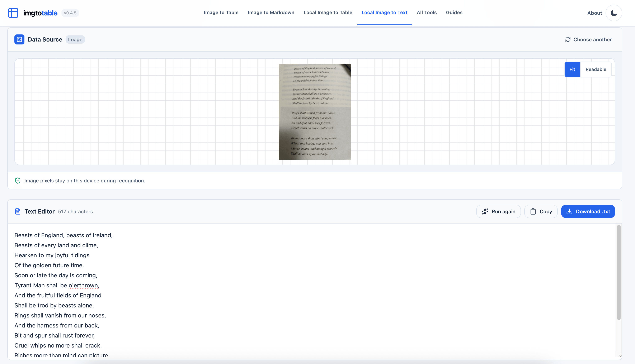
Task: Click line 'Beasts of every land and clime,'
Action: 56,245
